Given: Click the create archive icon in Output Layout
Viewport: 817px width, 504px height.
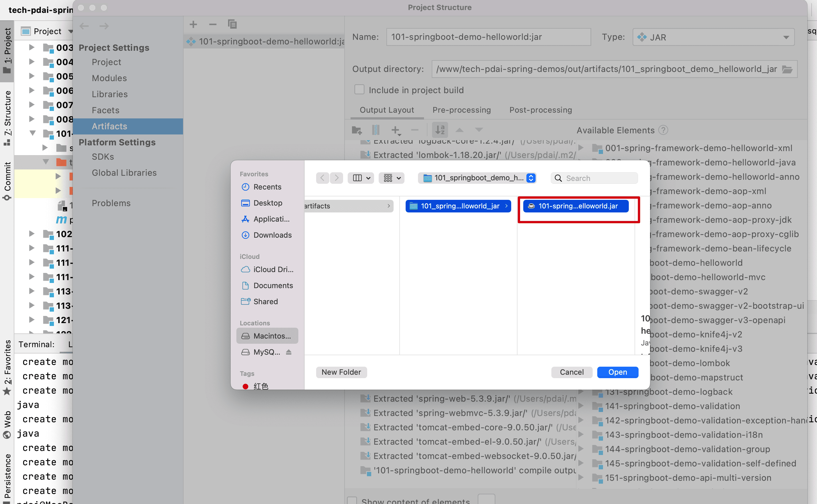Looking at the screenshot, I should [376, 130].
